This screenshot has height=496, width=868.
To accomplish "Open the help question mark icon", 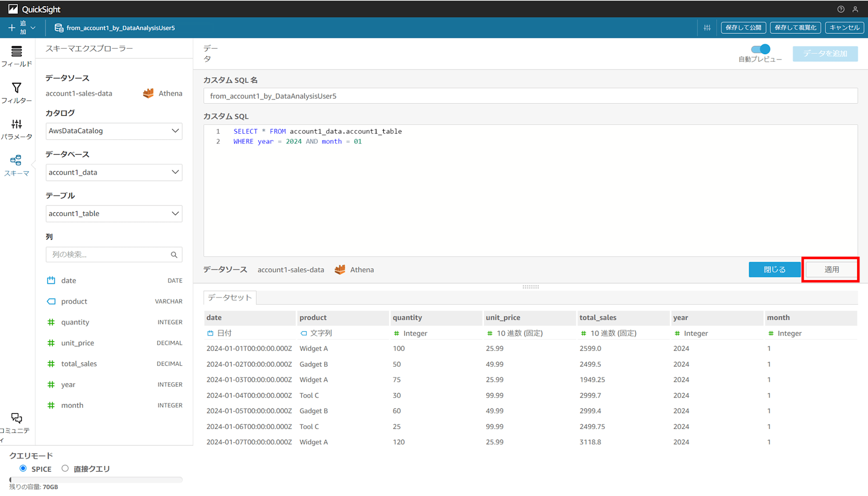I will click(x=841, y=9).
